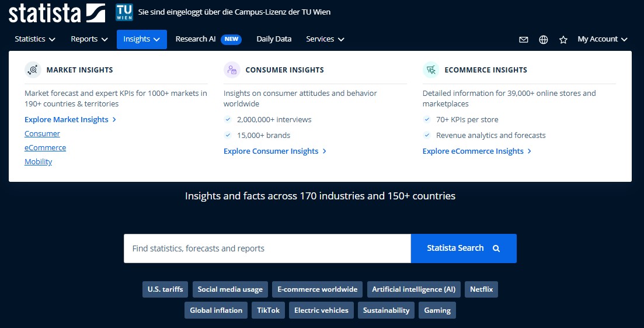The height and width of the screenshot is (328, 644).
Task: Open the Consumer market link
Action: 42,133
